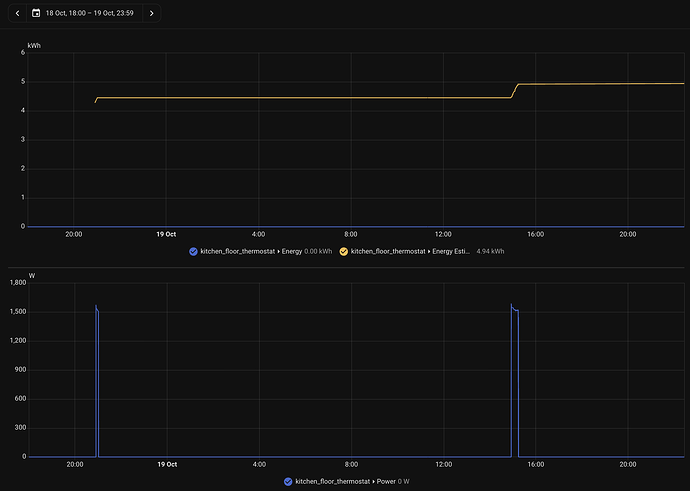Click the '19 Oct' label on power chart axis
690x491 pixels.
(x=167, y=465)
